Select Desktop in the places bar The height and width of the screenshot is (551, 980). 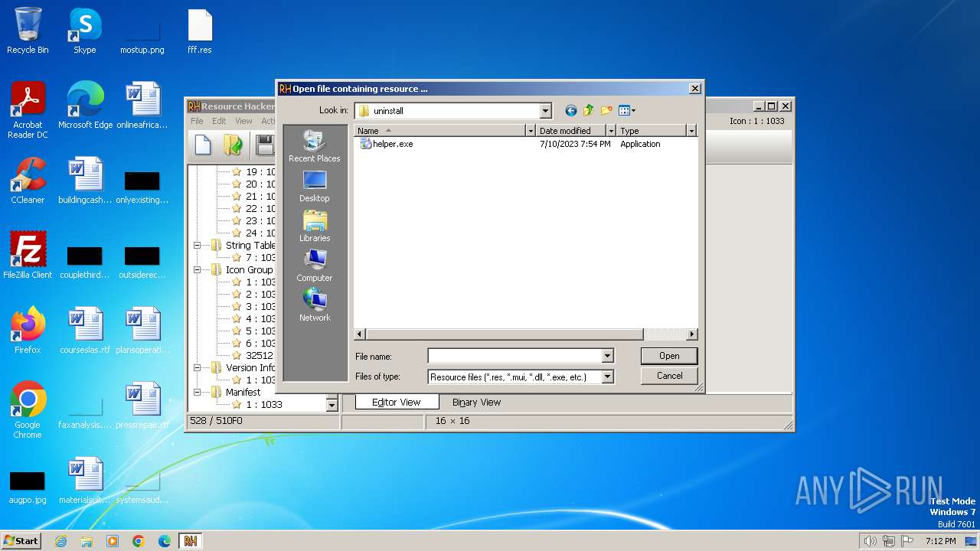click(315, 186)
